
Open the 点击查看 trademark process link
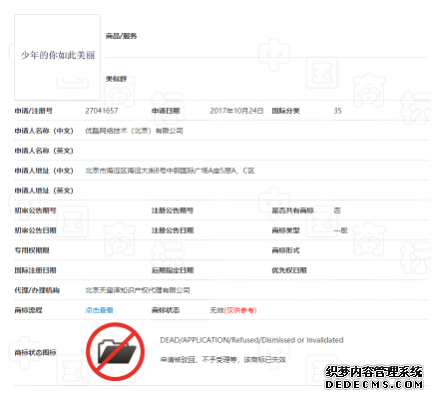point(99,310)
